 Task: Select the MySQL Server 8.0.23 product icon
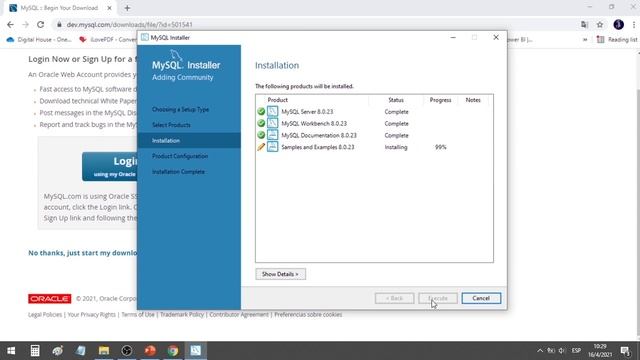[272, 111]
